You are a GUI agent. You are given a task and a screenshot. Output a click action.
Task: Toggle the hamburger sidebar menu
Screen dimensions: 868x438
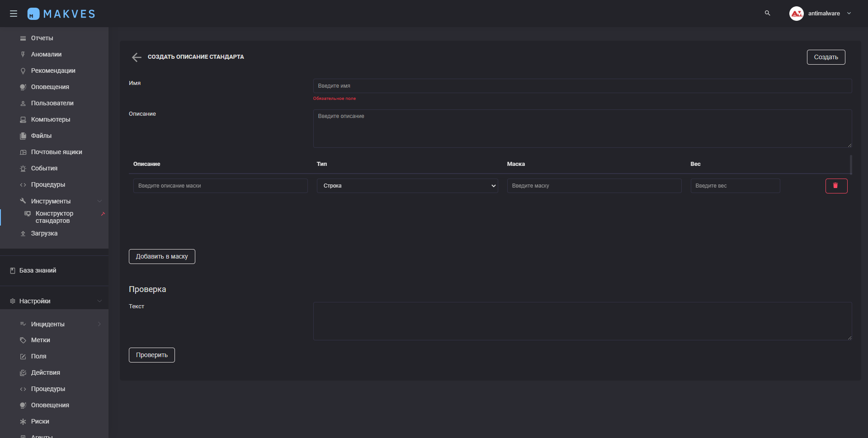click(14, 14)
